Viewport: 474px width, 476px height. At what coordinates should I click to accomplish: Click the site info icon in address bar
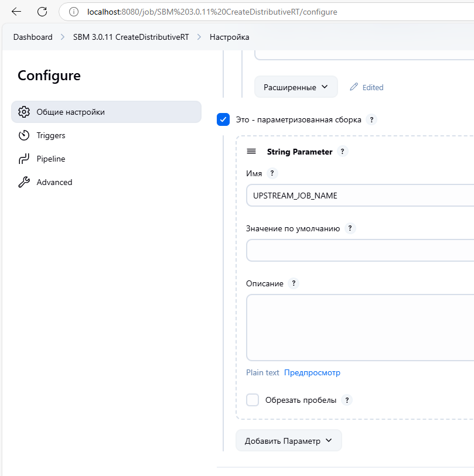click(x=74, y=12)
